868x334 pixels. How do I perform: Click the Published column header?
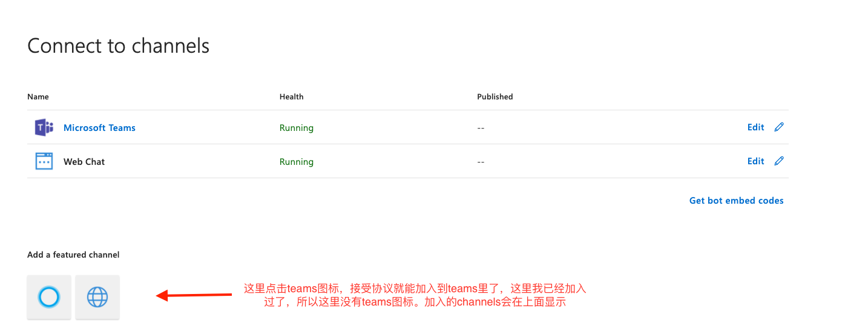tap(495, 97)
